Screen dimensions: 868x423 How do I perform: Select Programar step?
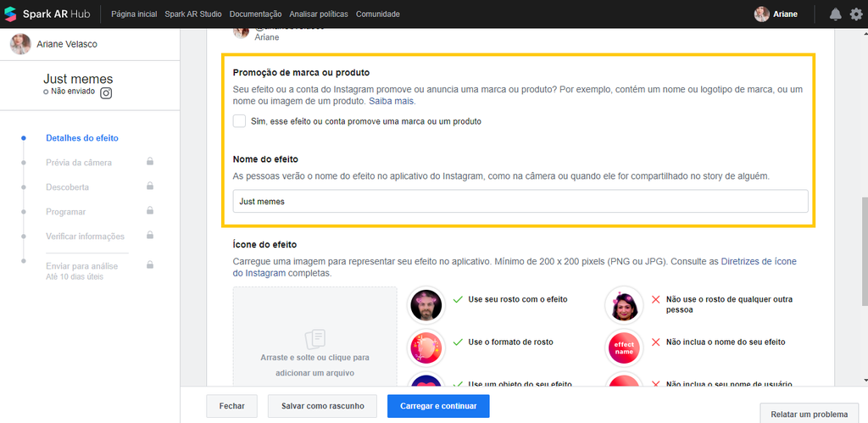click(x=66, y=212)
